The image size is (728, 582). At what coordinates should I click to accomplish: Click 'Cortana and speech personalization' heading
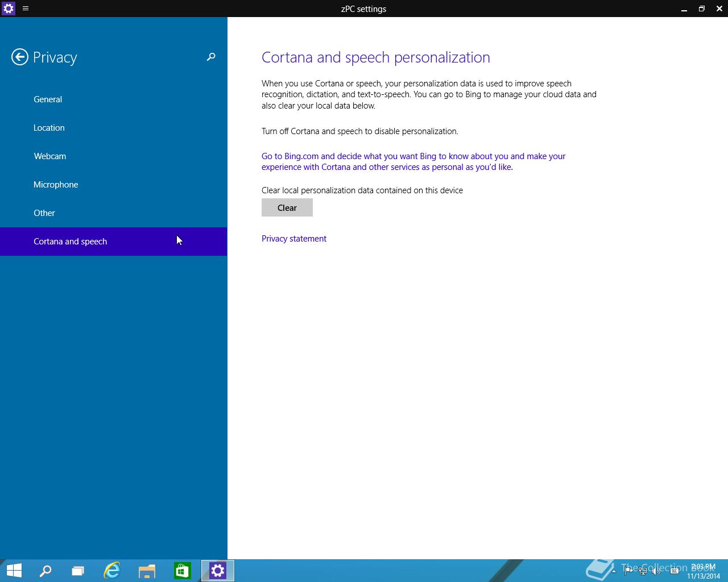[376, 57]
